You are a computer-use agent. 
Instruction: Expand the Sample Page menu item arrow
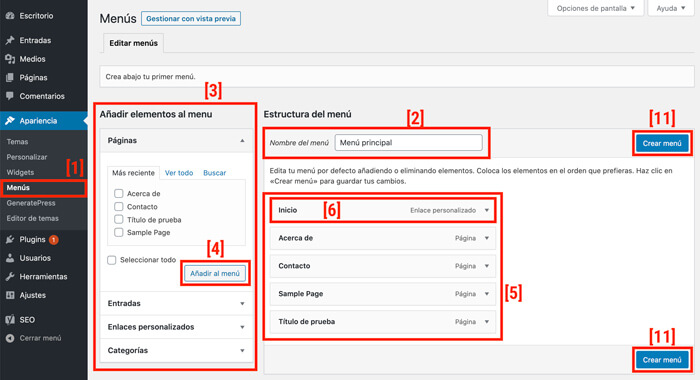coord(487,294)
